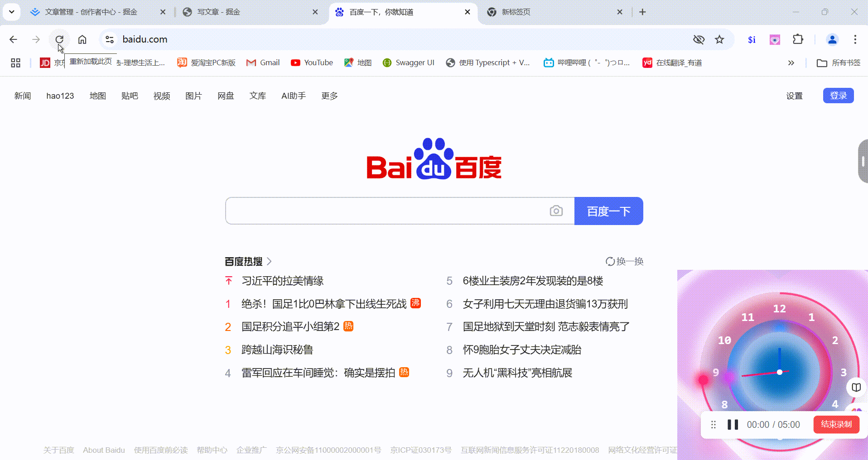
Task: Open the apps grid in bookmarks bar
Action: tap(16, 63)
